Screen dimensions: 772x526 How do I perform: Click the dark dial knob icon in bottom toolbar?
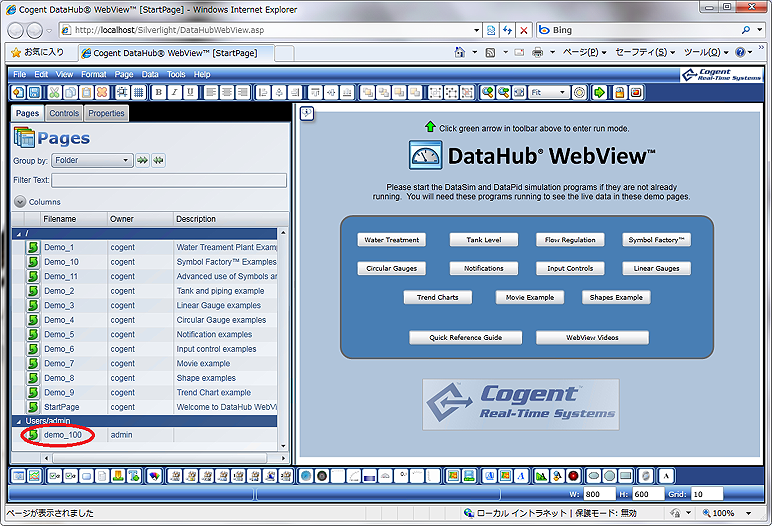pyautogui.click(x=322, y=476)
